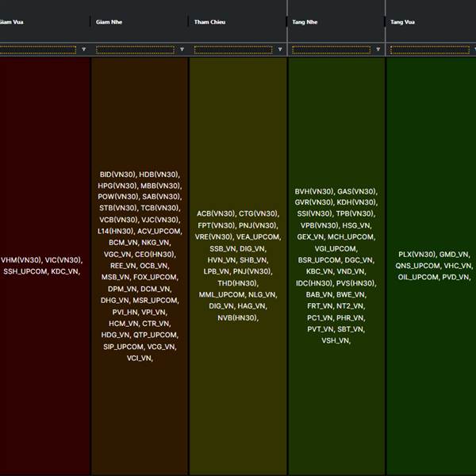Focus the Tang Nhe filter input box
Screen dimensions: 476x476
tap(332, 50)
